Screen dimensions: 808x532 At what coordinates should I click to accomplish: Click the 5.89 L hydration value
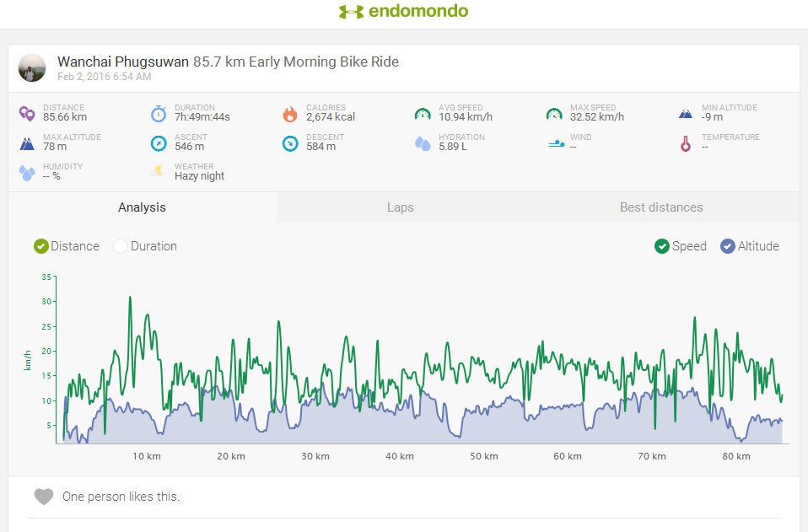click(x=453, y=147)
